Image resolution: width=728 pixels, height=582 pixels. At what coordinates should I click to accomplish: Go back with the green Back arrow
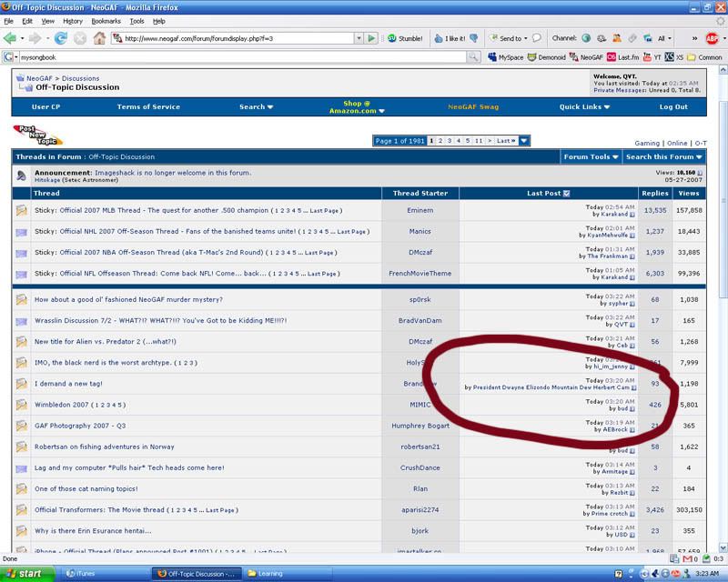(10, 38)
